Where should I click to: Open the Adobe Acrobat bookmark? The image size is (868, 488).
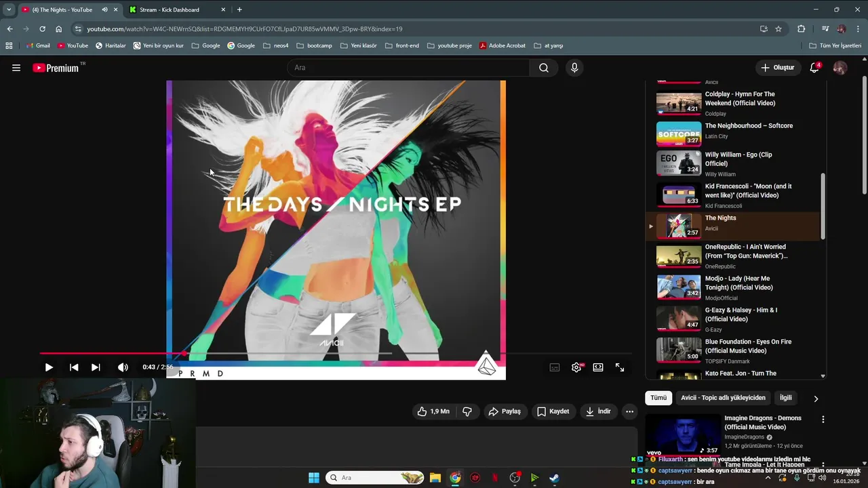(502, 45)
